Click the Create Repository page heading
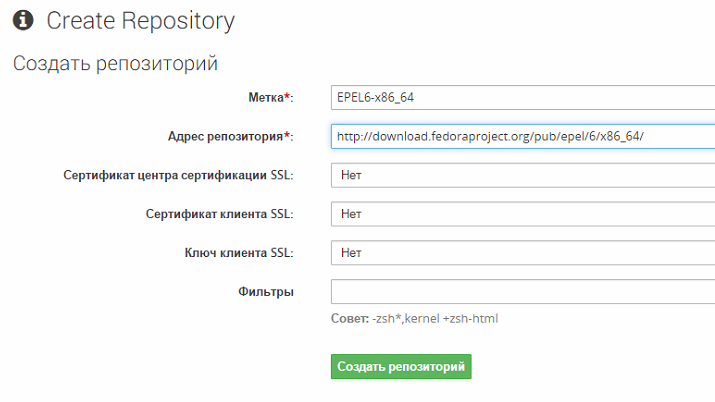Screen dimensions: 715x402 pos(141,20)
